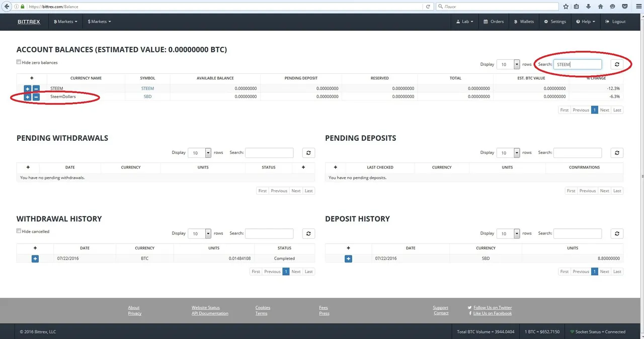
Task: Click the plus deposit button for STEEM
Action: click(28, 89)
